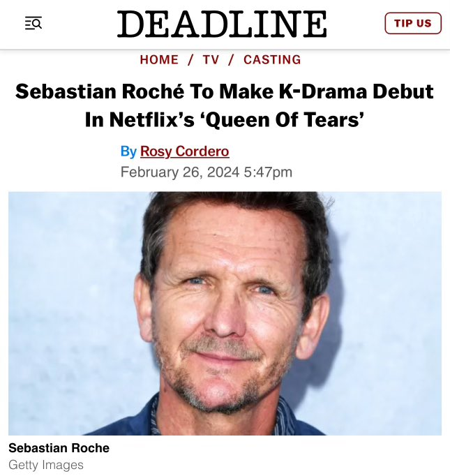Open the menu and search icon

point(33,24)
